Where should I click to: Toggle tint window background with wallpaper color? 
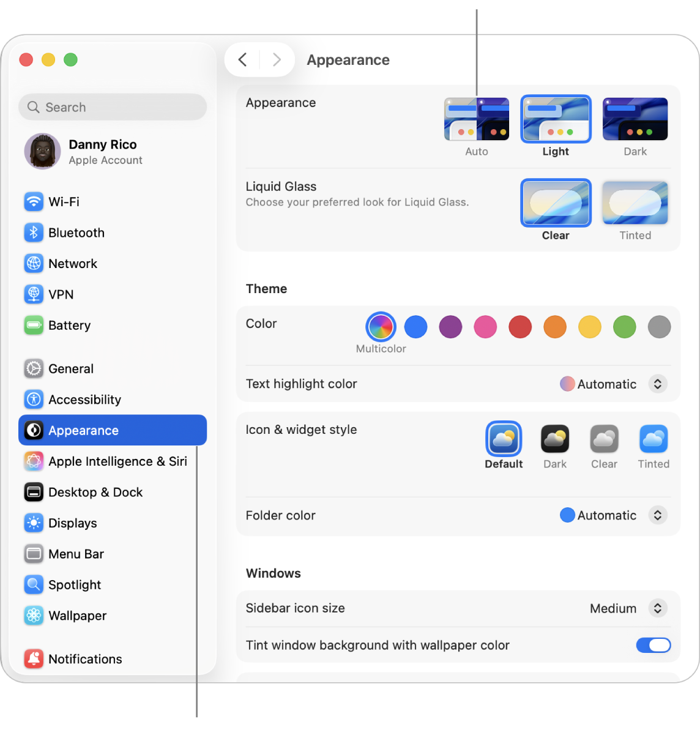pyautogui.click(x=653, y=645)
